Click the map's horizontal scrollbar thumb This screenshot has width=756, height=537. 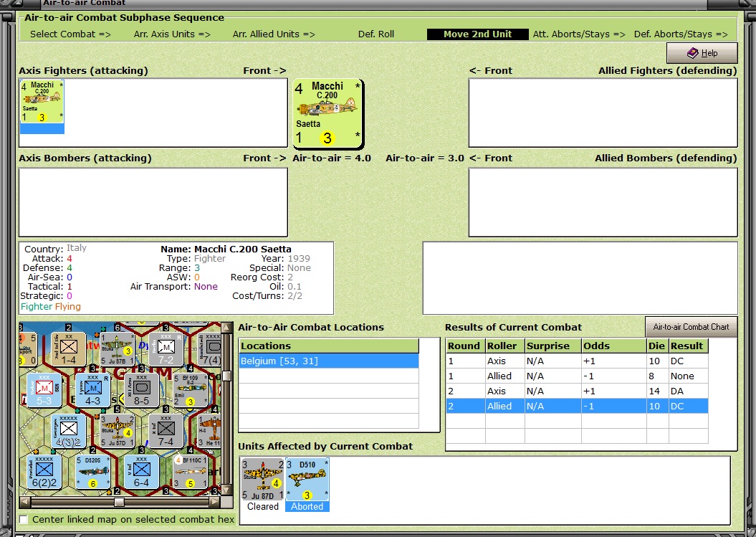[119, 503]
